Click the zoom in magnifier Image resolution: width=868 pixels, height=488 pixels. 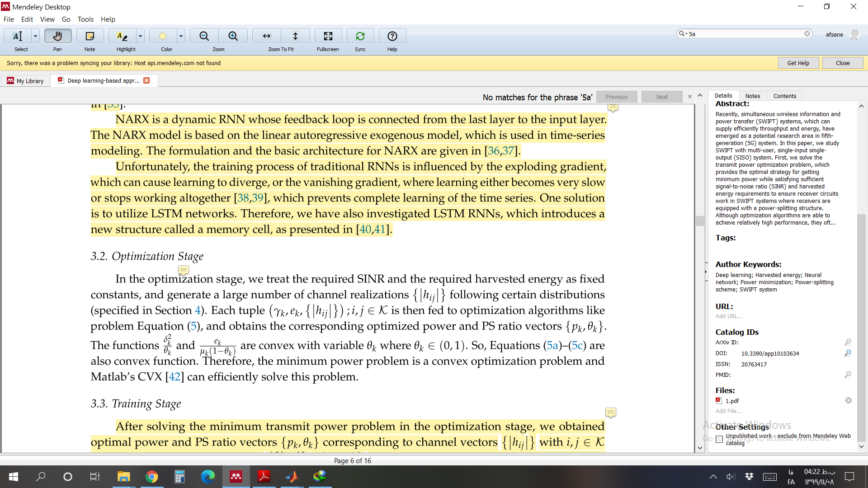click(233, 36)
